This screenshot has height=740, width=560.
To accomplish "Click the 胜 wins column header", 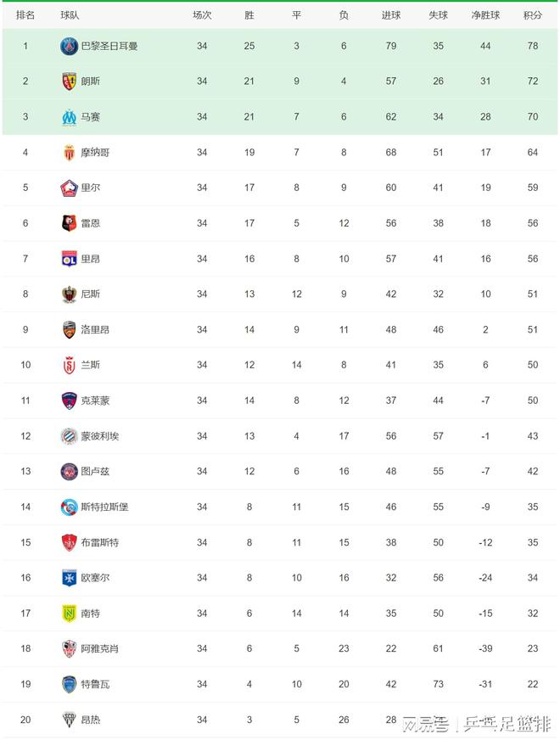I will click(x=249, y=15).
